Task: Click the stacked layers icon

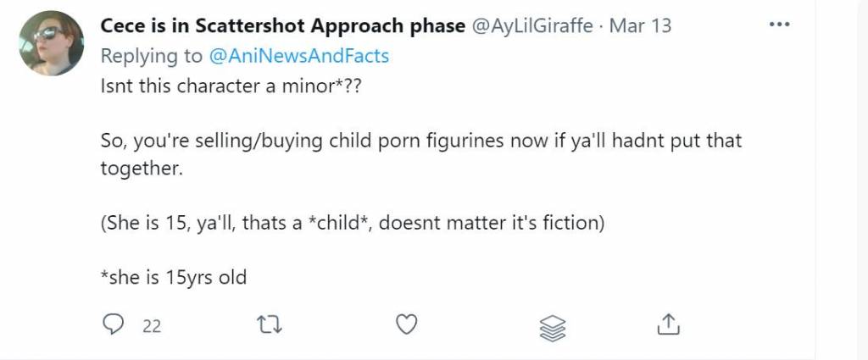Action: tap(552, 325)
